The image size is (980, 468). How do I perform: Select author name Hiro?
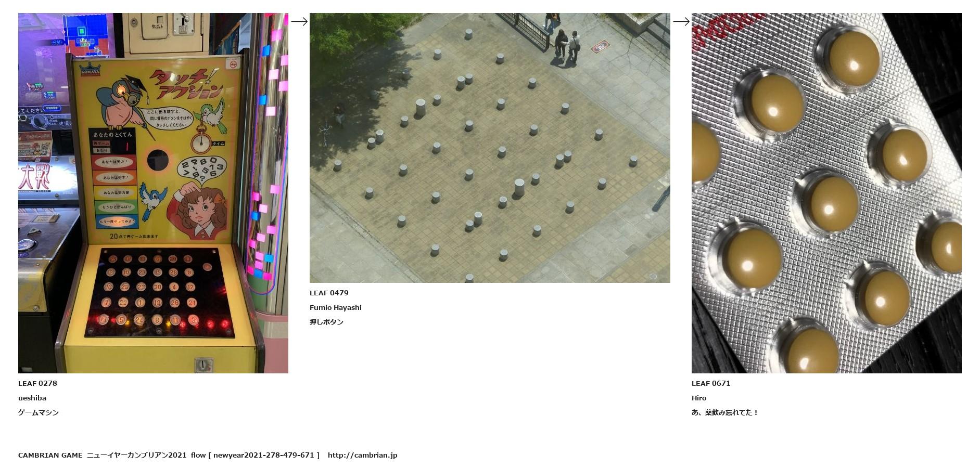point(699,398)
